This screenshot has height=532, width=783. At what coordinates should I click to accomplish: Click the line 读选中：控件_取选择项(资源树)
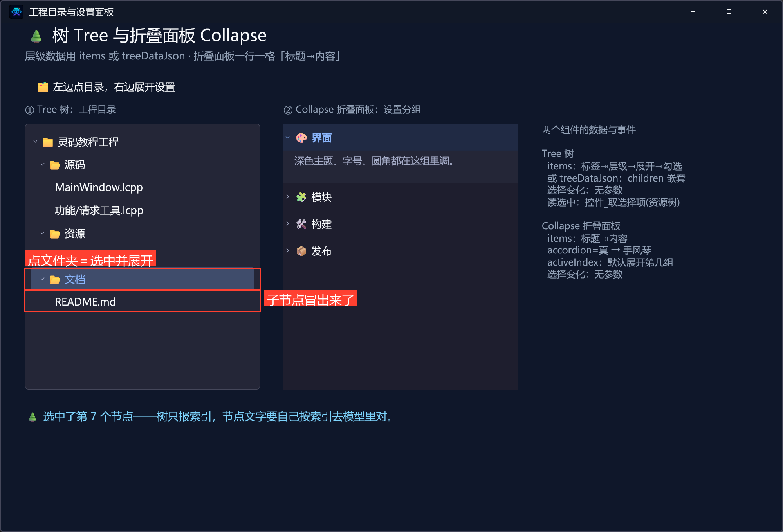[x=613, y=202]
